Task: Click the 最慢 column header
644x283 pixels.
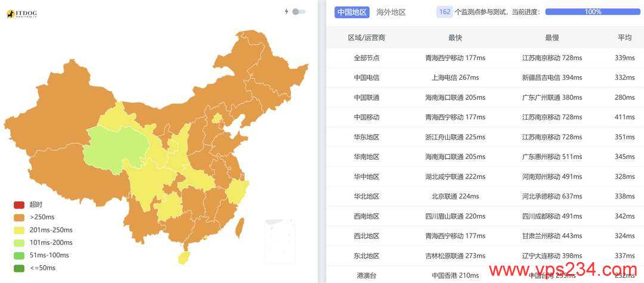Action: pyautogui.click(x=552, y=38)
